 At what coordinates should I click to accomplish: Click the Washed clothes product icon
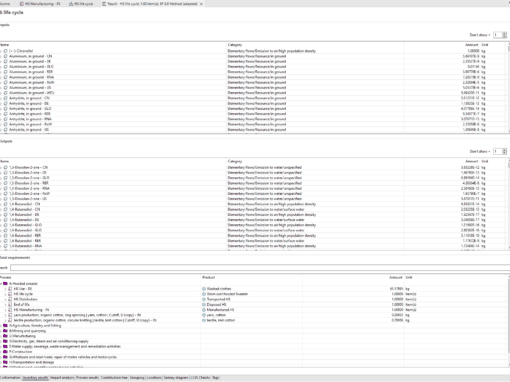pos(204,289)
